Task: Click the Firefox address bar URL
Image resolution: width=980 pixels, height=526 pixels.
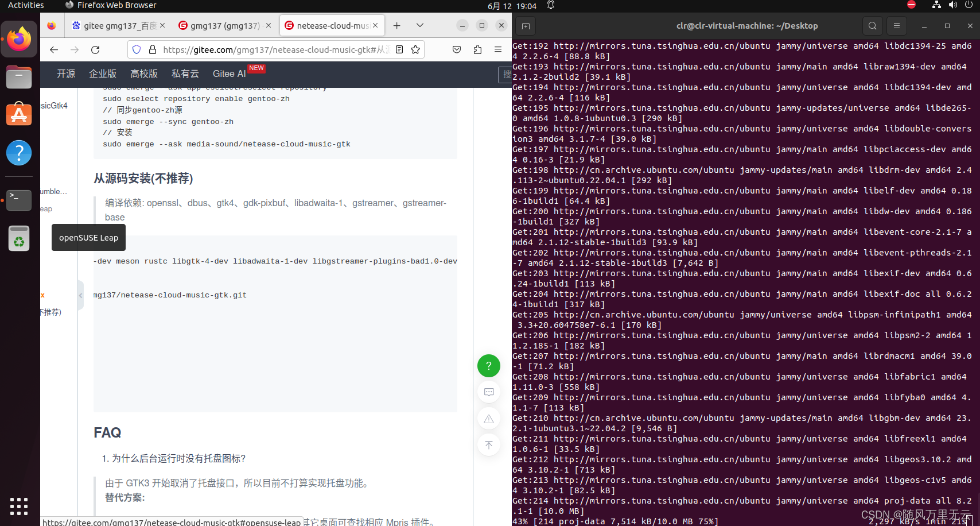Action: [x=275, y=50]
